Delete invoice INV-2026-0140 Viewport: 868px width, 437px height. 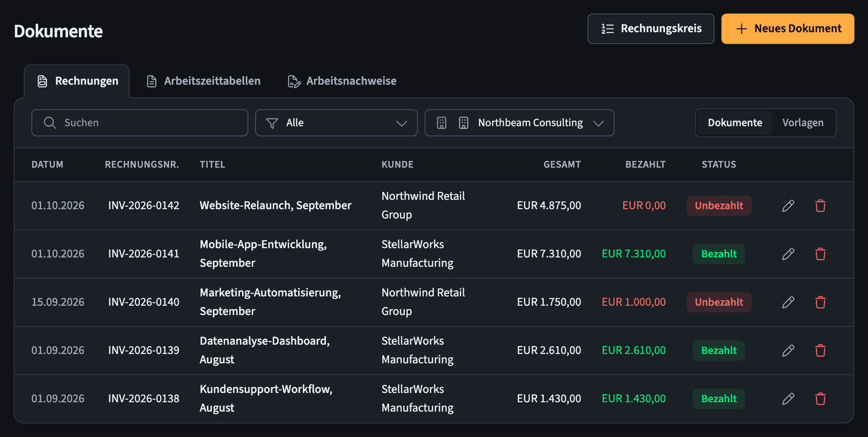[820, 302]
